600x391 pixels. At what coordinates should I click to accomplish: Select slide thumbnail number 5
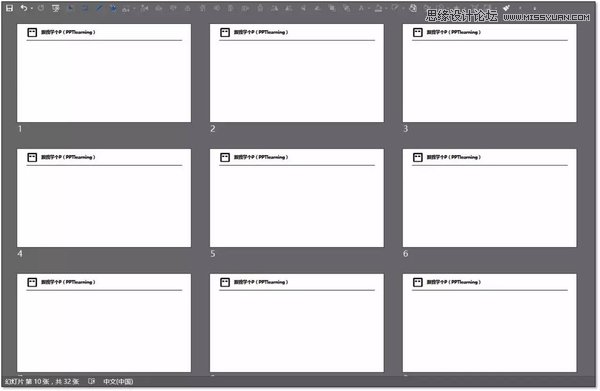coord(297,198)
